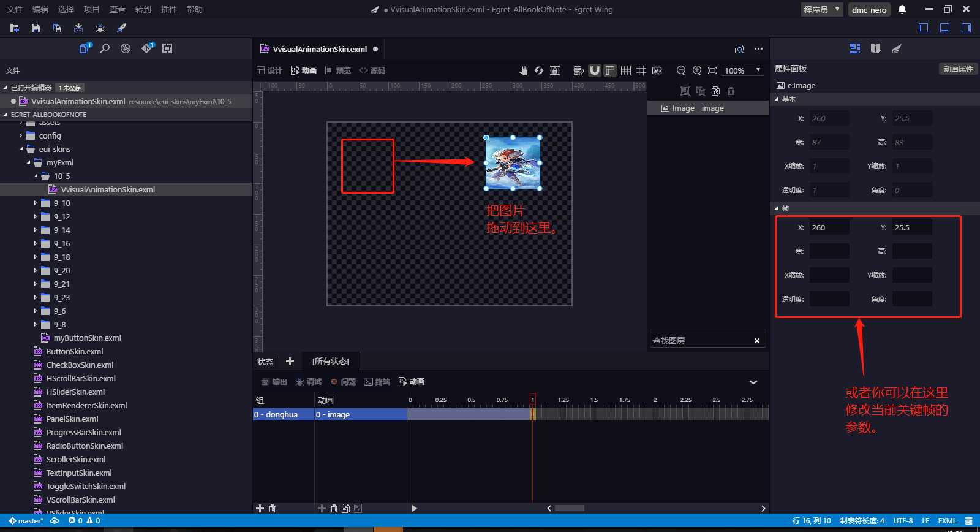980x532 pixels.
Task: Click the master branch in status bar
Action: coord(26,521)
